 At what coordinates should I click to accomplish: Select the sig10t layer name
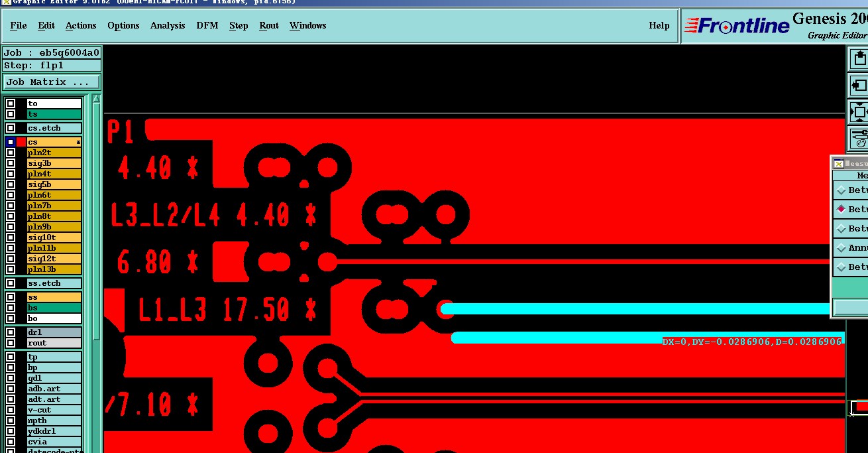point(54,237)
